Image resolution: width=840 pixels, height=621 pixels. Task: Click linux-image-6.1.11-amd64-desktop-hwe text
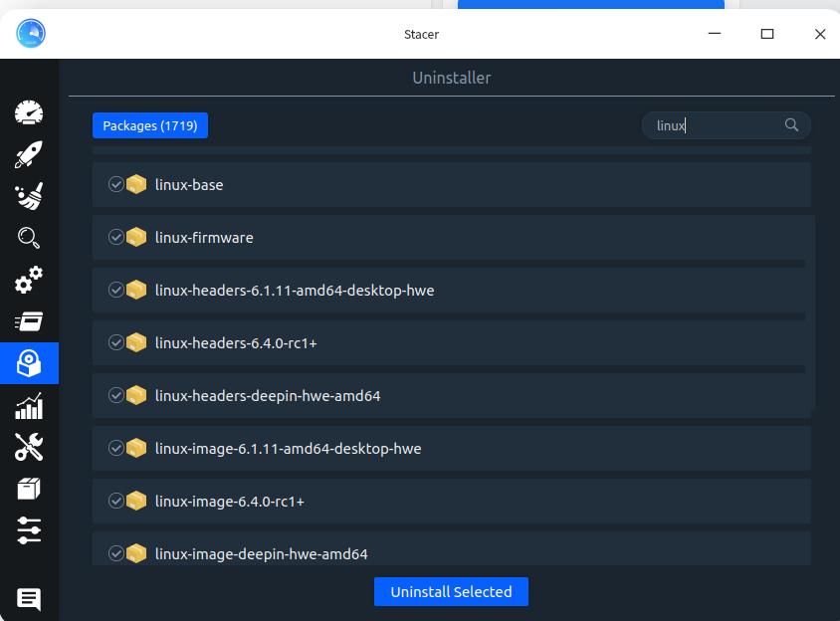point(289,449)
